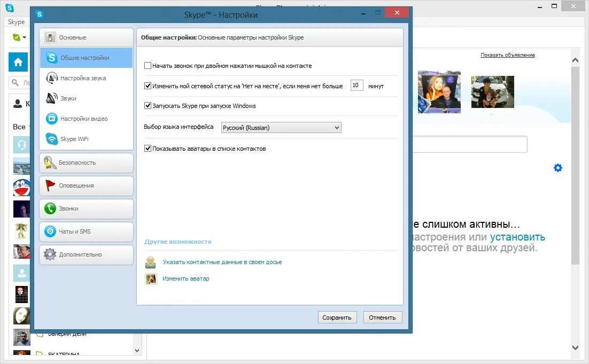Close the Skype settings dialog
Viewport: 589px width, 364px height.
[397, 12]
